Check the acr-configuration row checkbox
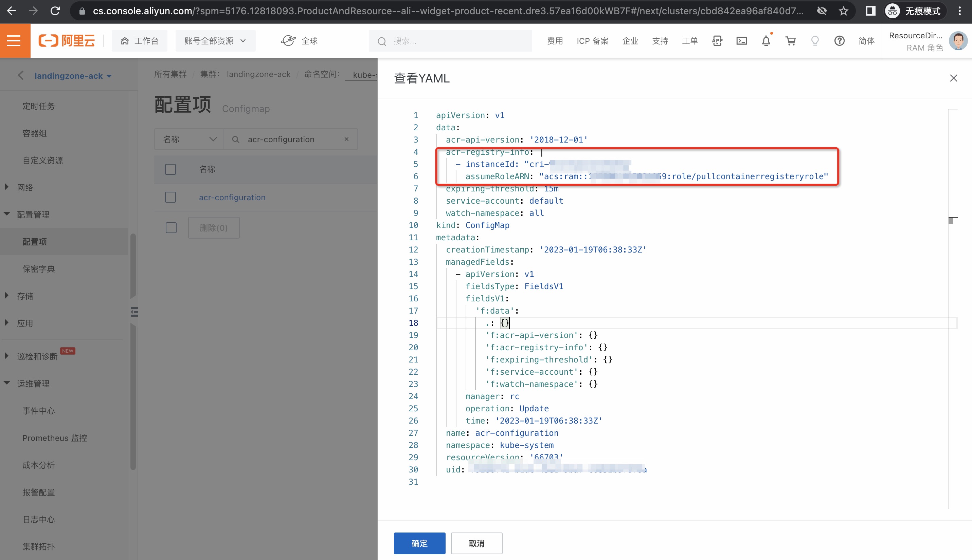 pyautogui.click(x=170, y=197)
